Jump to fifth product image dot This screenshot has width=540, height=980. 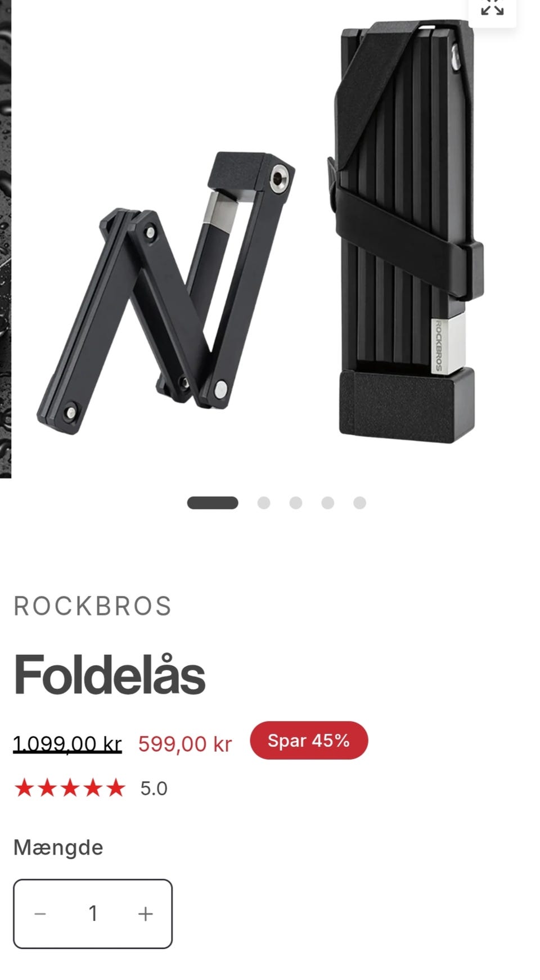[x=360, y=503]
